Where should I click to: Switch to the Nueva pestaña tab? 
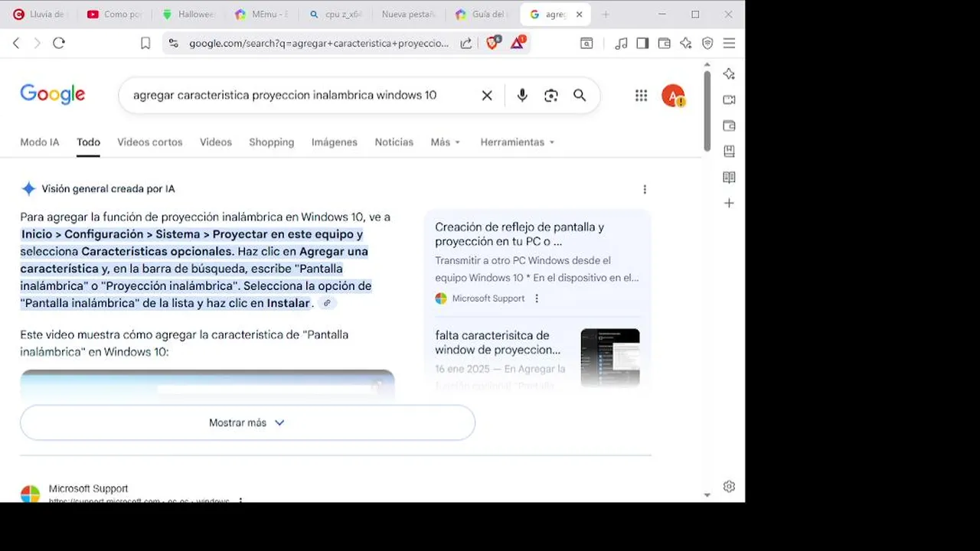[x=409, y=15]
